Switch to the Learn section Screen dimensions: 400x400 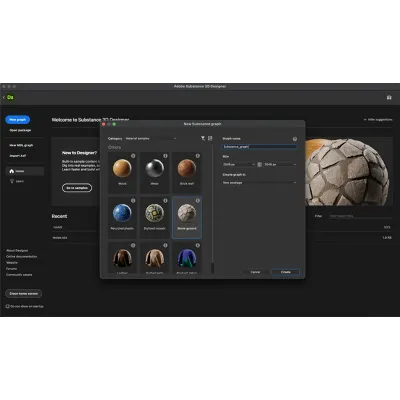coord(25,181)
